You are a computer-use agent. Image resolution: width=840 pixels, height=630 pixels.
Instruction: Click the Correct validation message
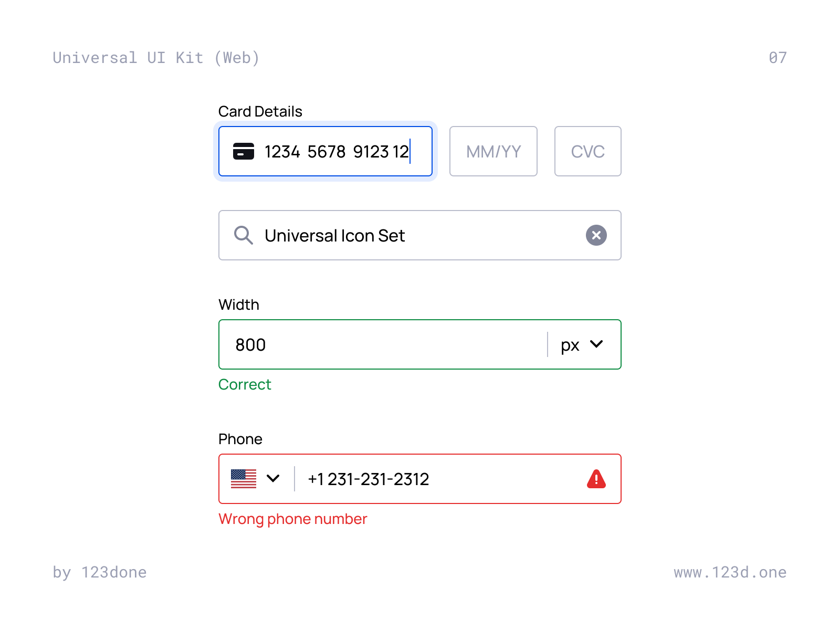click(x=245, y=384)
